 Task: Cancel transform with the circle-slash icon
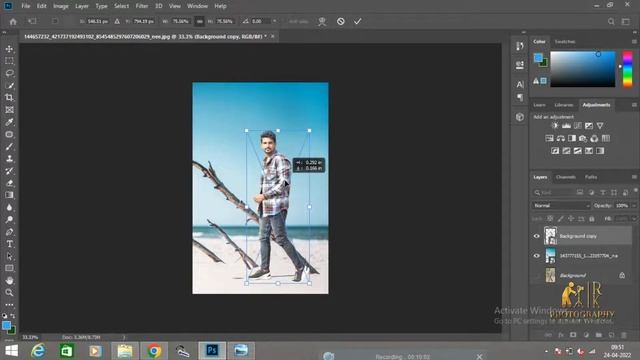pyautogui.click(x=340, y=21)
